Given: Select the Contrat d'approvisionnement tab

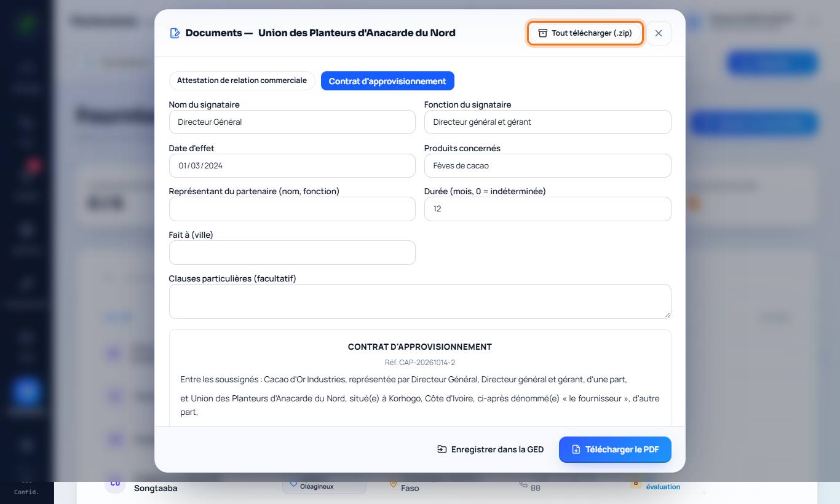Looking at the screenshot, I should tap(387, 81).
